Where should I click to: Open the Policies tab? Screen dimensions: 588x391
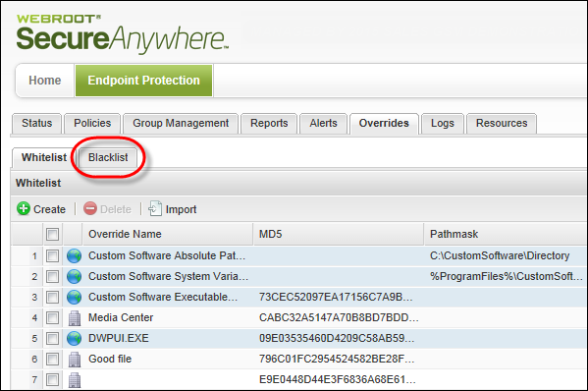(x=92, y=123)
